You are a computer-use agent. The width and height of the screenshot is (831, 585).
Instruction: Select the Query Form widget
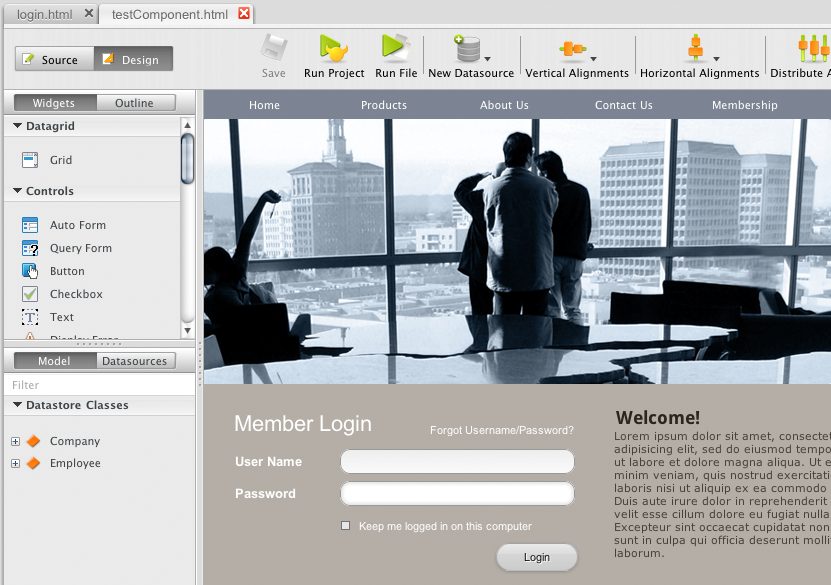click(x=30, y=248)
